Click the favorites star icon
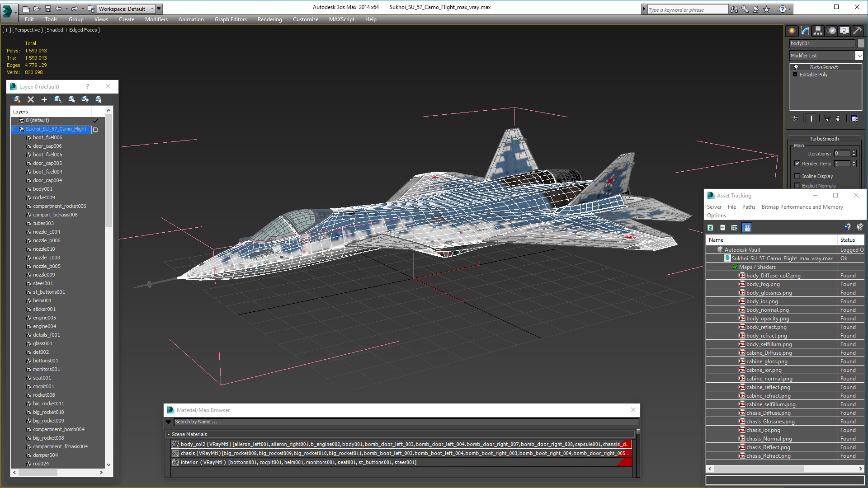 767,9
